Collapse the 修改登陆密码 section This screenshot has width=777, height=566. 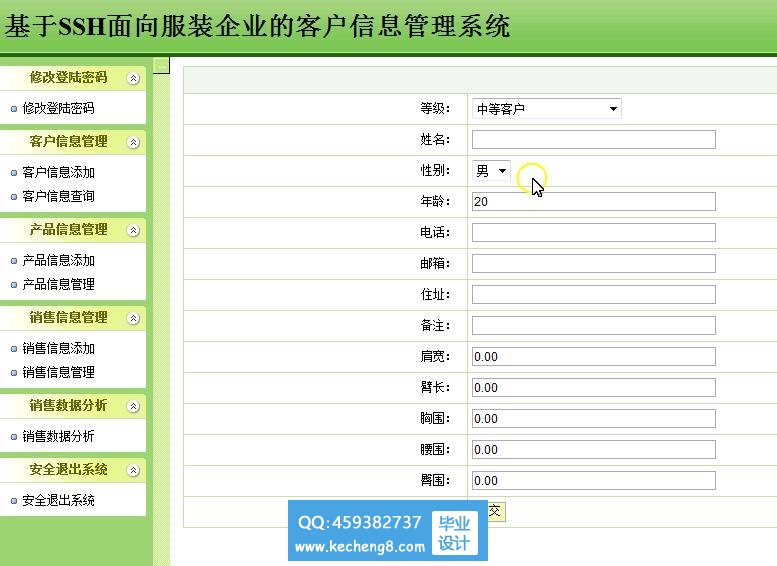133,78
